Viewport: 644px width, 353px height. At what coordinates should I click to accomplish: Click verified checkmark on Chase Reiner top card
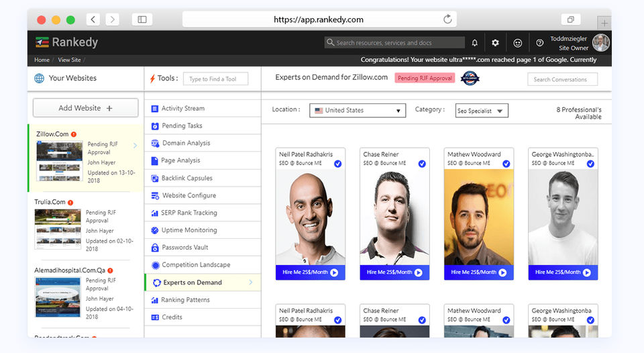tap(422, 164)
